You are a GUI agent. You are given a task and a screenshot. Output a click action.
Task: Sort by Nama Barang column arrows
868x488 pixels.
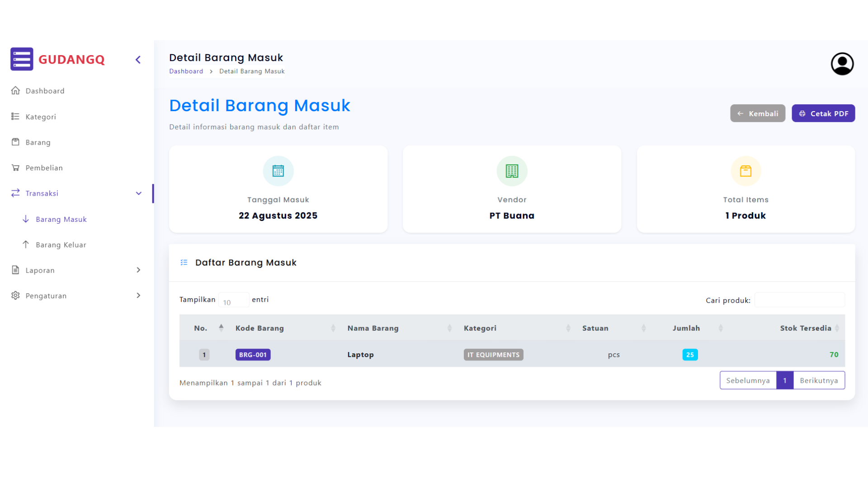click(449, 328)
